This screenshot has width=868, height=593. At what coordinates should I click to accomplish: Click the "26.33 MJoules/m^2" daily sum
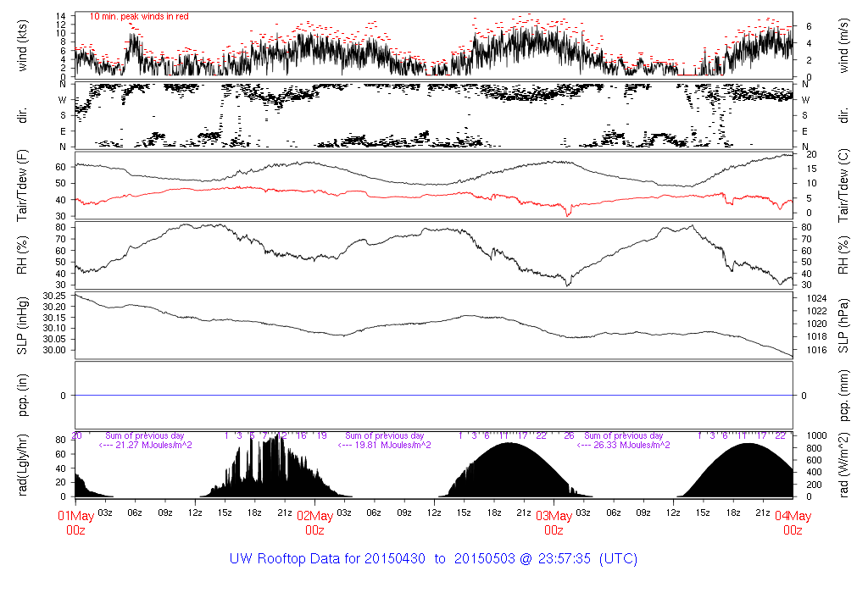[632, 445]
